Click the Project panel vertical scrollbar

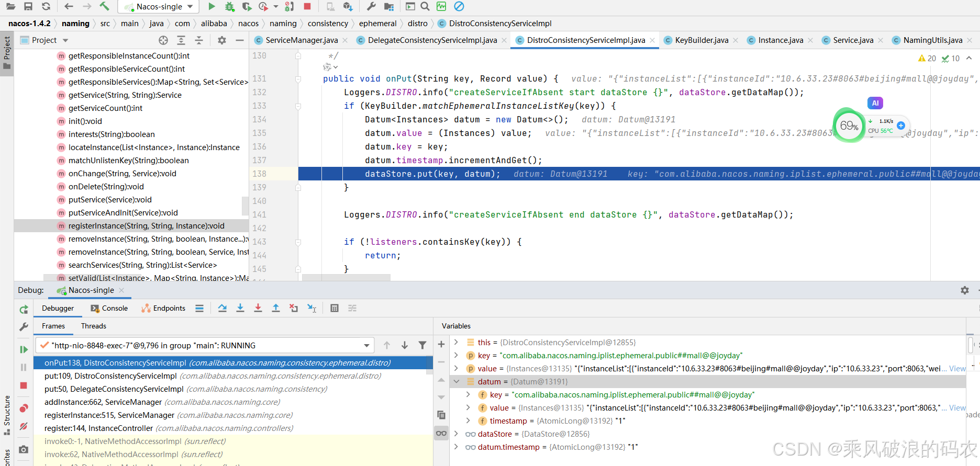[245, 206]
